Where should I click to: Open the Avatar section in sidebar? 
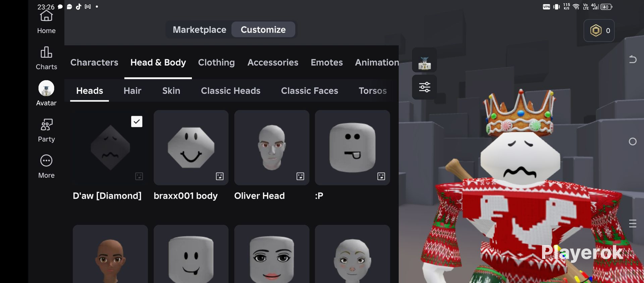pyautogui.click(x=46, y=94)
